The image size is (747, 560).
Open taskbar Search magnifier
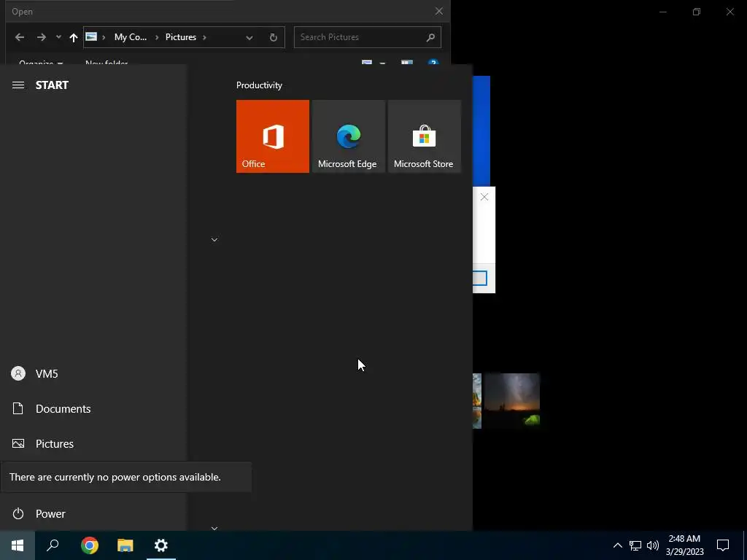(53, 545)
